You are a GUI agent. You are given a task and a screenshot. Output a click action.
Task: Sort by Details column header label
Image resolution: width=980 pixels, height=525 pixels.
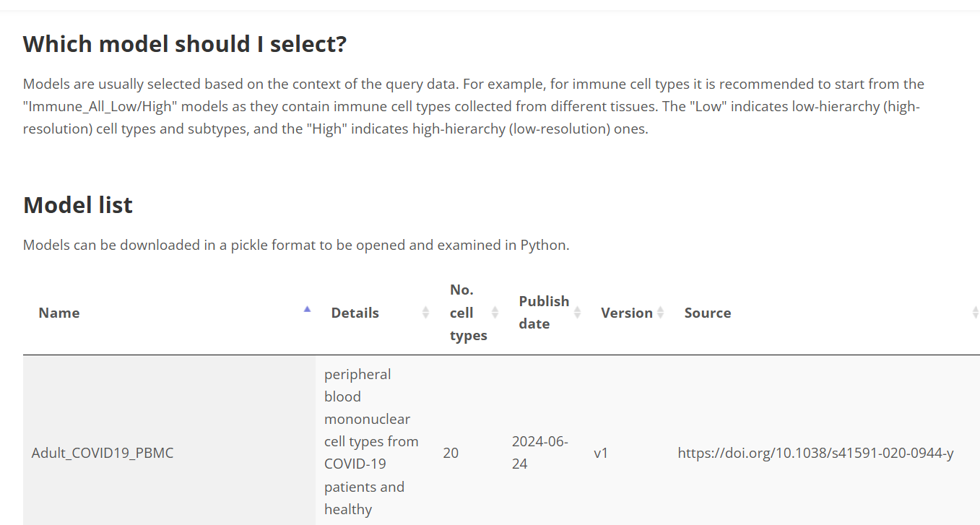coord(355,313)
